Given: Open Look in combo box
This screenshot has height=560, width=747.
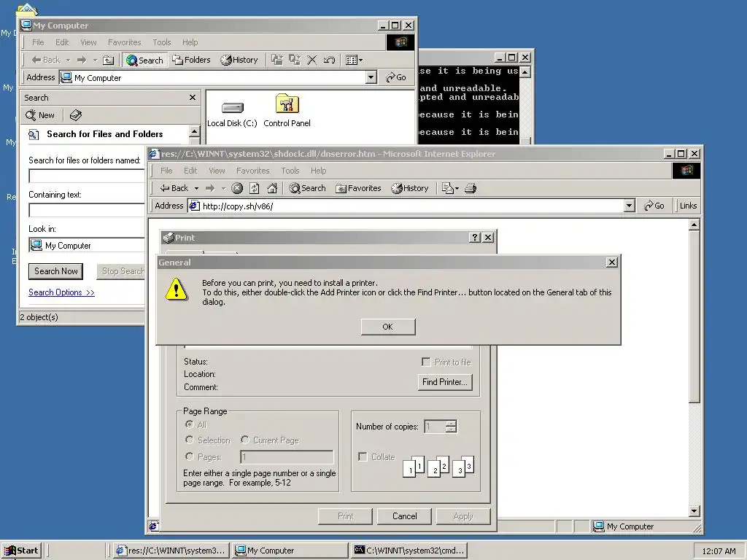Looking at the screenshot, I should pyautogui.click(x=87, y=245).
